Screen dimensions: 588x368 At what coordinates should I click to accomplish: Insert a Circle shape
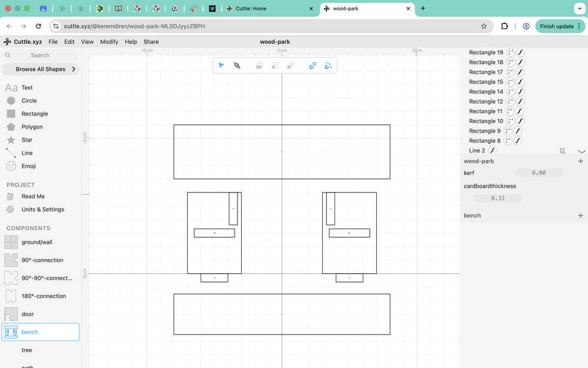[x=29, y=101]
